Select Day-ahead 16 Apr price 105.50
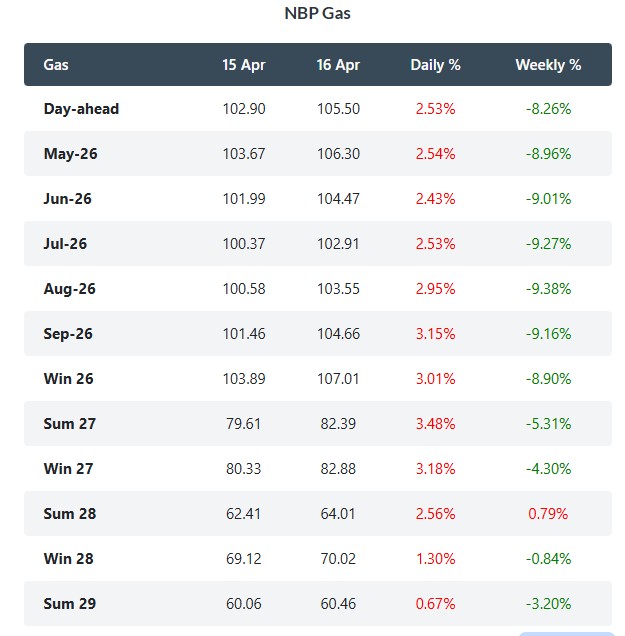Image resolution: width=625 pixels, height=636 pixels. (338, 108)
